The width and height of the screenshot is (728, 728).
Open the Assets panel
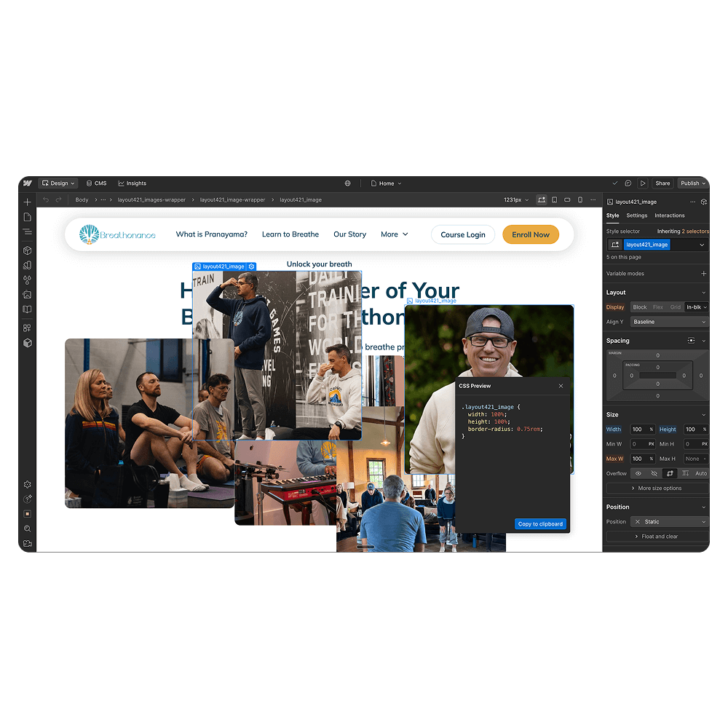coord(27,294)
